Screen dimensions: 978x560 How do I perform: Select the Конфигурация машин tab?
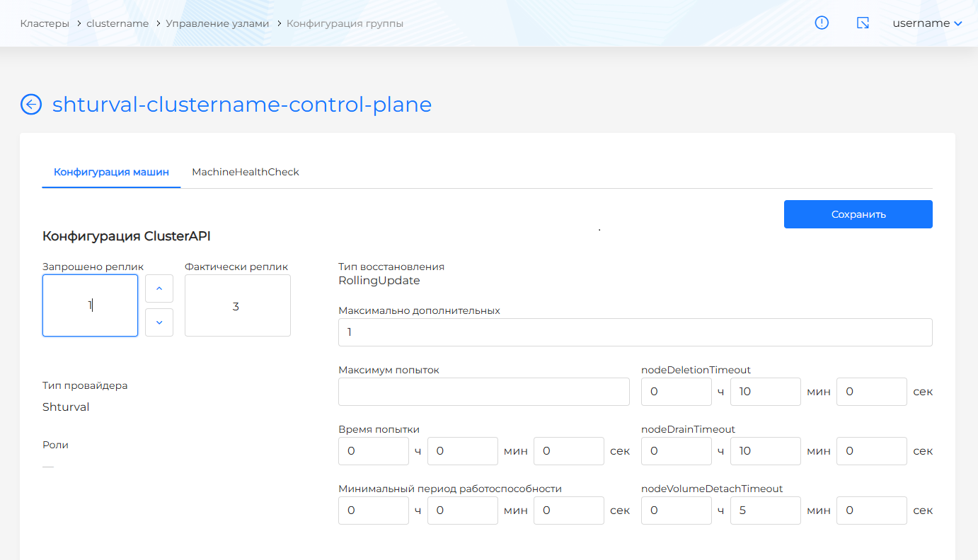[x=111, y=172]
